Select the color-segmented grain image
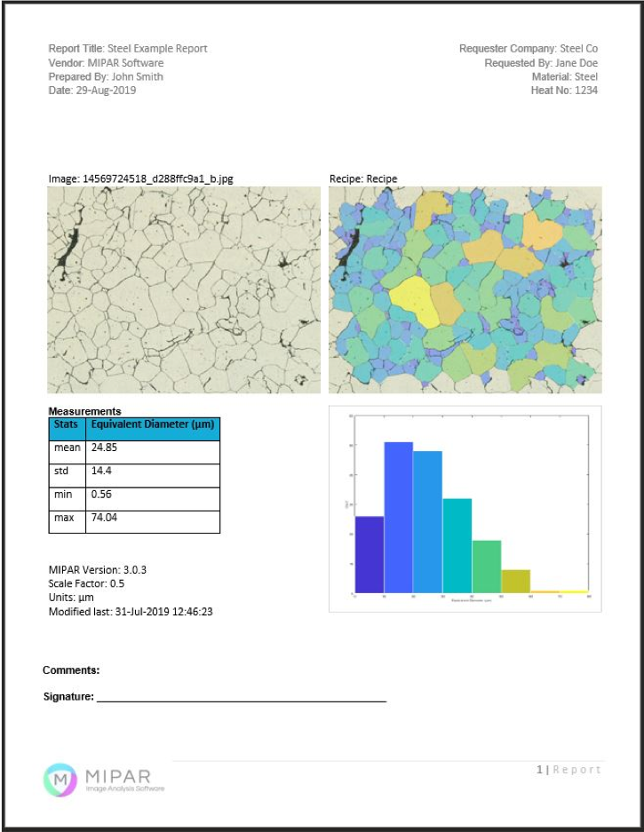The width and height of the screenshot is (644, 832). click(465, 289)
